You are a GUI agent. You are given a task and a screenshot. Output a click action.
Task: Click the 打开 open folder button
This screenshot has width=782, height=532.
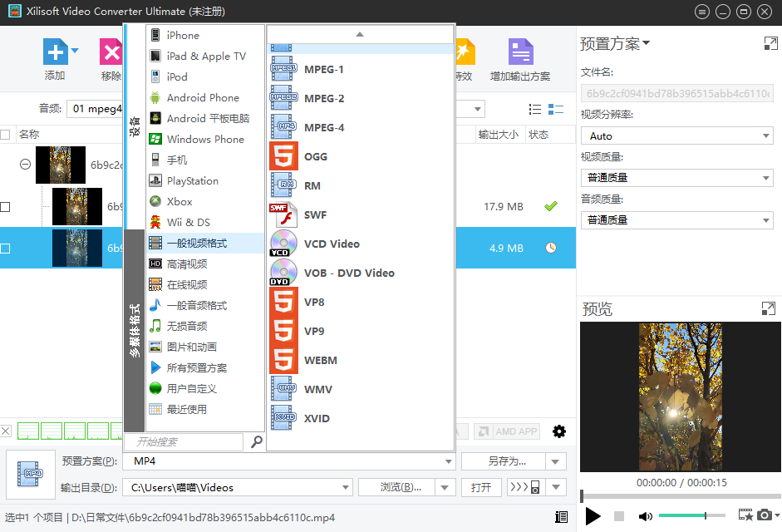coord(480,487)
